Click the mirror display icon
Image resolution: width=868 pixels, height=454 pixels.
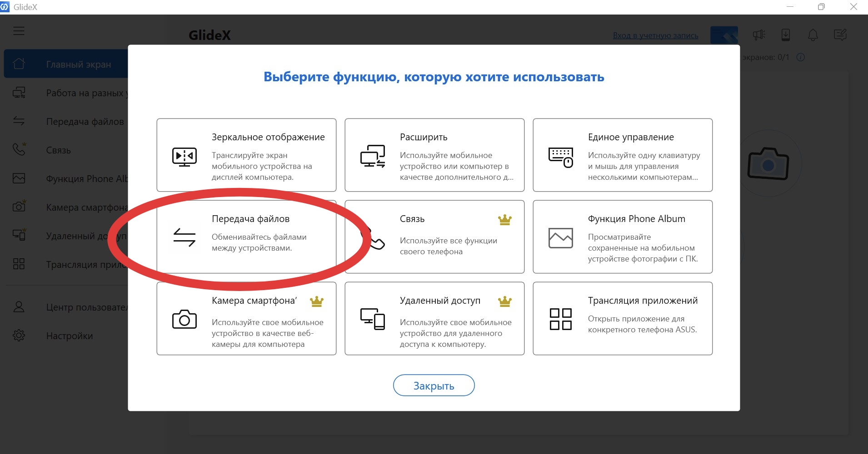click(185, 157)
